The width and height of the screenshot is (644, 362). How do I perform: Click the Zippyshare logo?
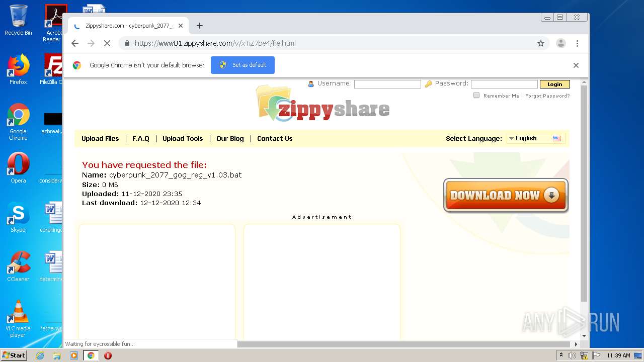pyautogui.click(x=323, y=104)
